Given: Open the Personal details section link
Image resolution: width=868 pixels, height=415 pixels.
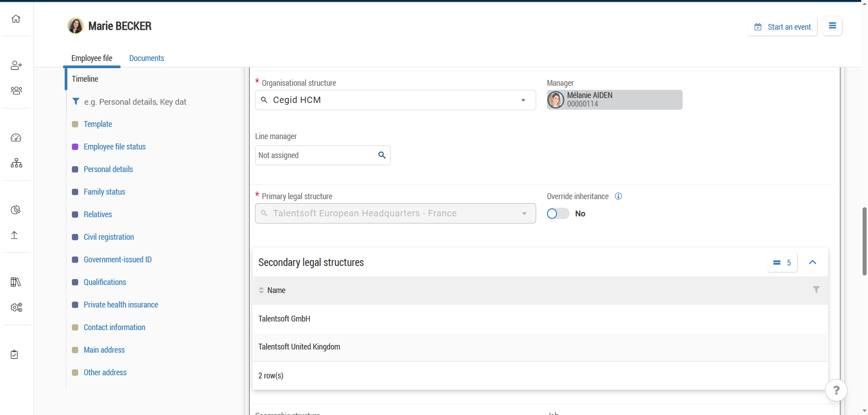Looking at the screenshot, I should pos(108,169).
